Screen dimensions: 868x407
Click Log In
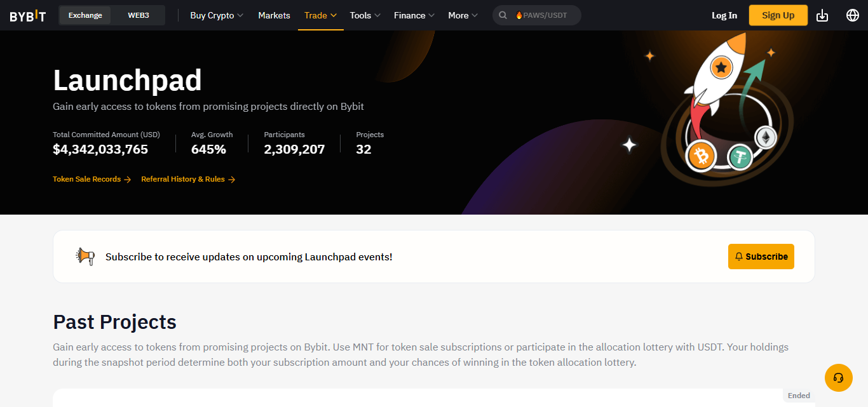pyautogui.click(x=724, y=15)
